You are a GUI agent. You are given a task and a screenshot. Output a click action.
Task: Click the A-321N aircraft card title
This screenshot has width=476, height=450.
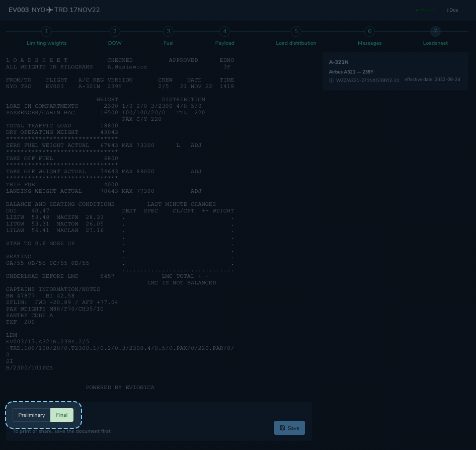(x=339, y=62)
